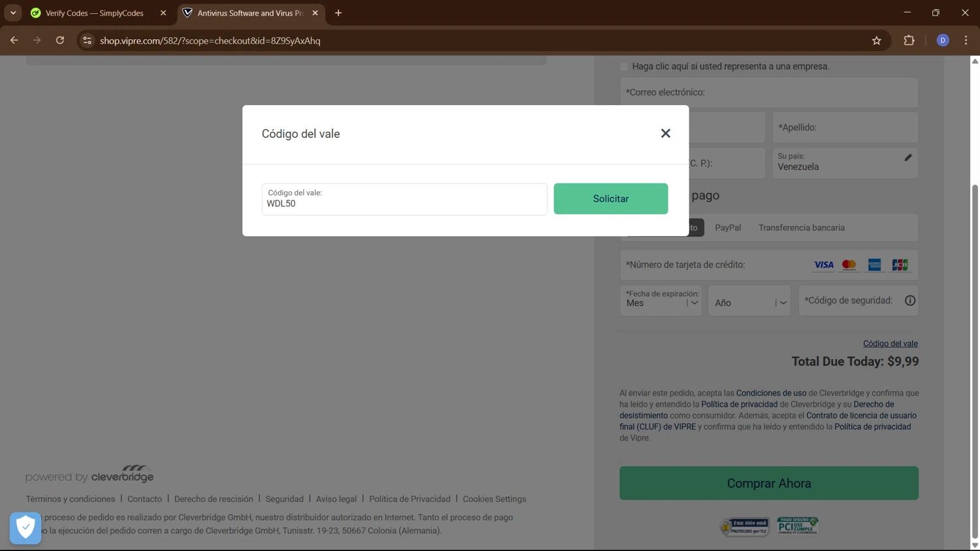Open a new browser tab
Screen dimensions: 980x551
click(x=338, y=13)
